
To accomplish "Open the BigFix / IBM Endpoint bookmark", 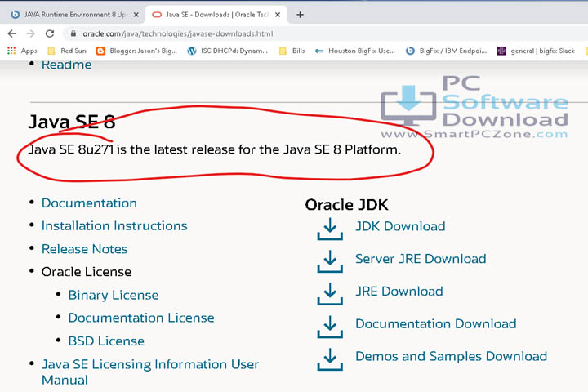I will pos(446,51).
